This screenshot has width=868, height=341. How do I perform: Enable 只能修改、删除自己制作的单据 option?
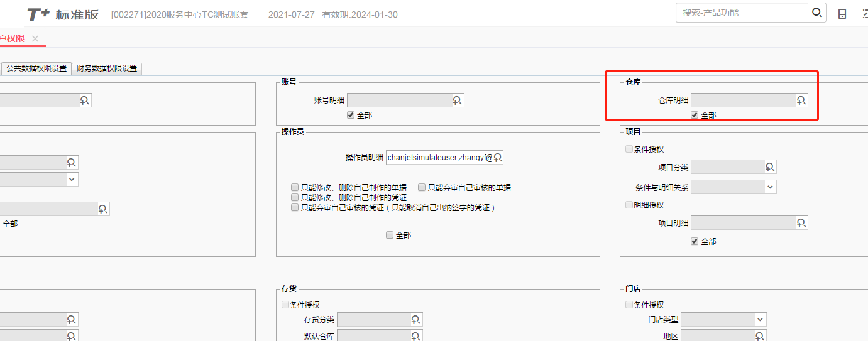pos(295,187)
